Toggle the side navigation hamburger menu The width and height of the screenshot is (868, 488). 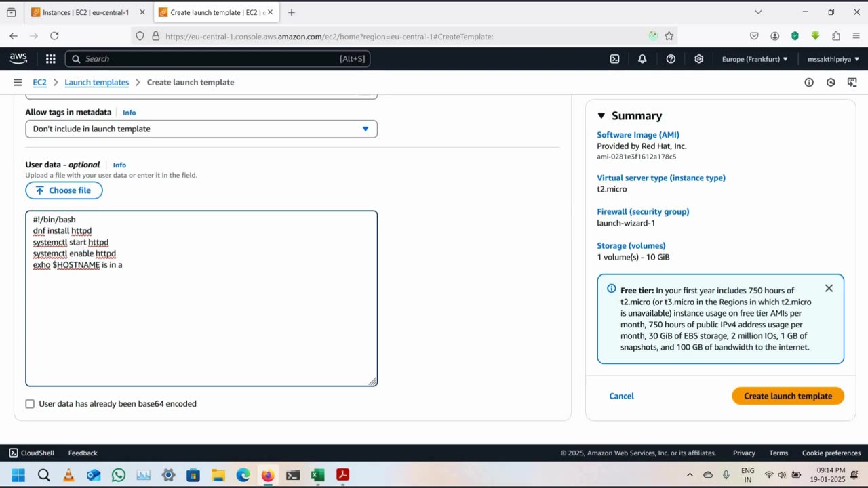coord(18,82)
